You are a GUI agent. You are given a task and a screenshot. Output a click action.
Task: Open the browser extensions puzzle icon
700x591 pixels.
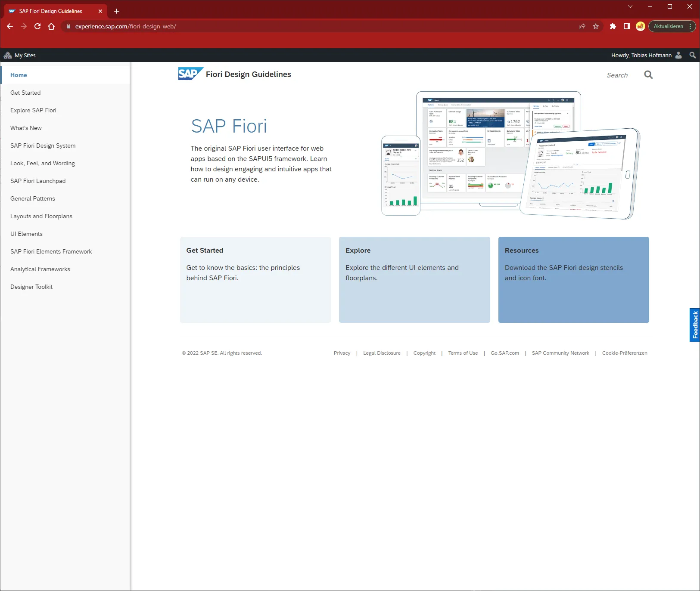tap(613, 26)
